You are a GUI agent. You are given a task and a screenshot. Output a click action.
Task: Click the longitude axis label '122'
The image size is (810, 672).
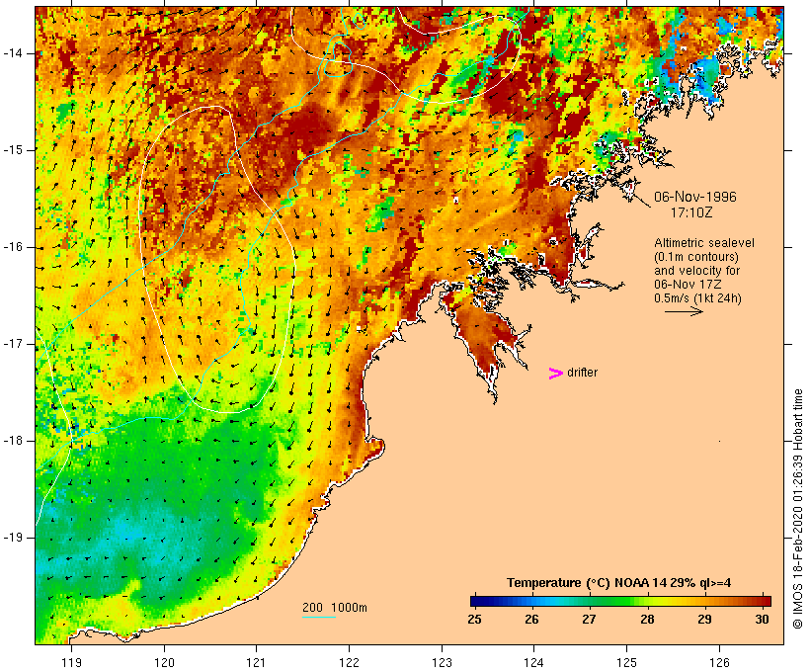coord(350,662)
